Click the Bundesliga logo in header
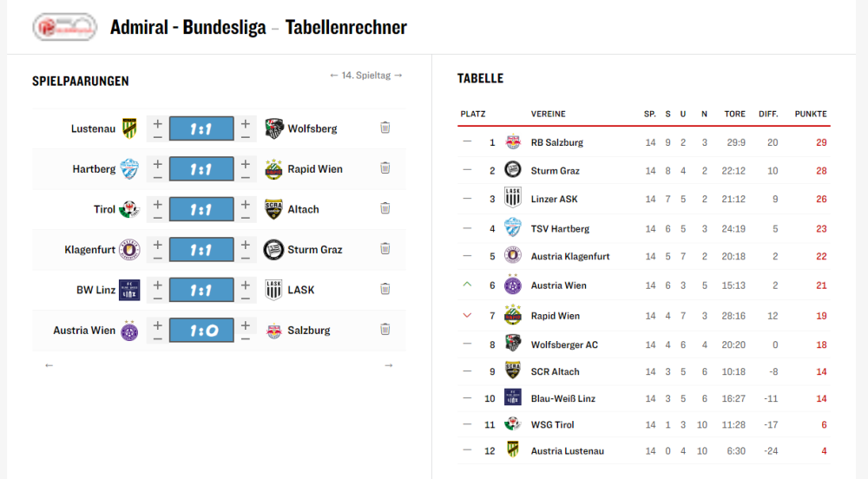This screenshot has height=479, width=868. pos(64,27)
